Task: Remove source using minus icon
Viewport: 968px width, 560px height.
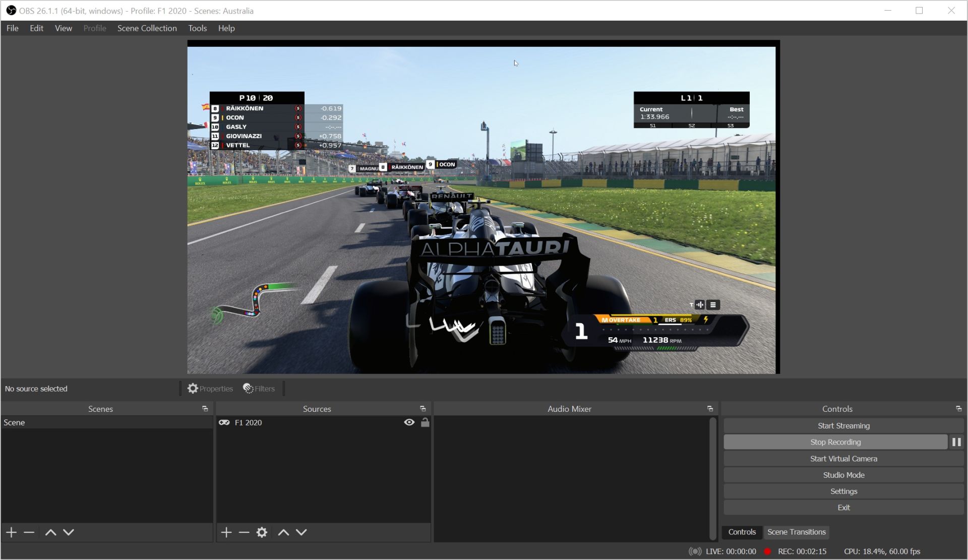Action: [x=244, y=532]
